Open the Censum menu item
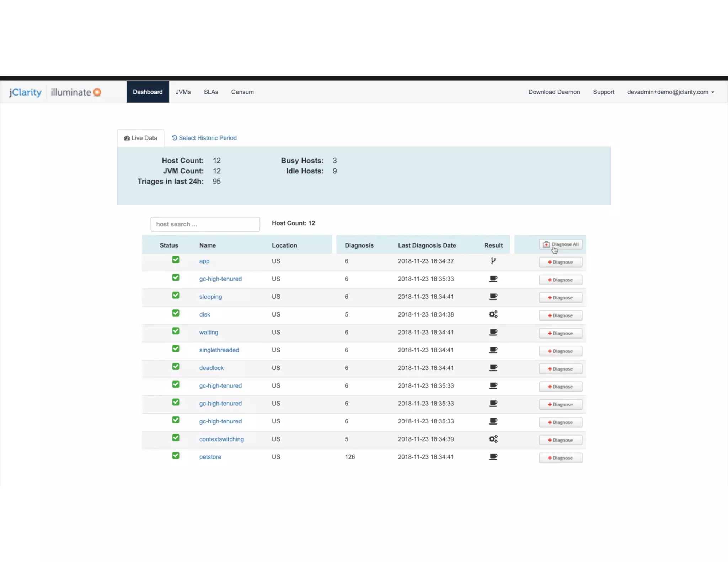Screen dimensions: 728x562 click(x=242, y=92)
